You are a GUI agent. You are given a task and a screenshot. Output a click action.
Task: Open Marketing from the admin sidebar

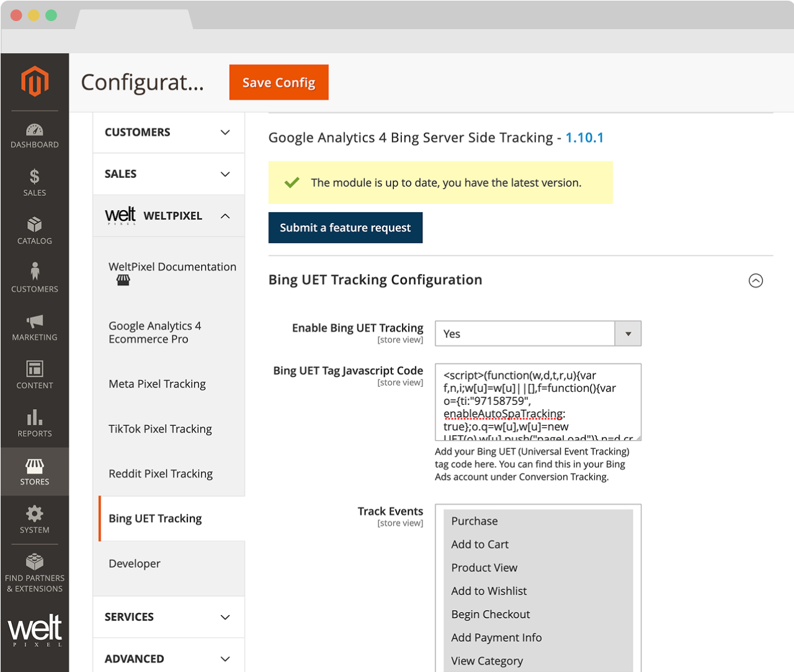pyautogui.click(x=34, y=327)
